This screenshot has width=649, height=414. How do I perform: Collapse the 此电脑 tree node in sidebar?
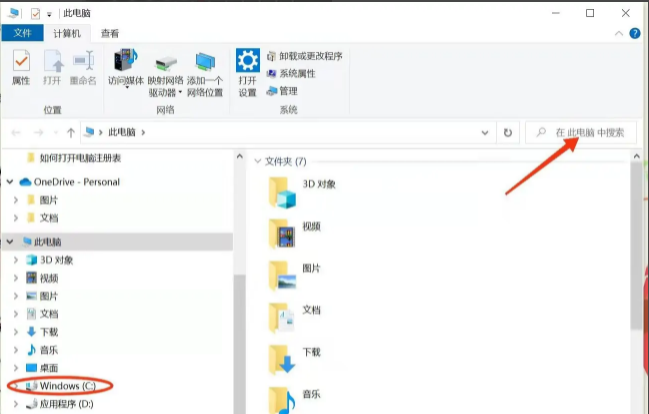10,242
